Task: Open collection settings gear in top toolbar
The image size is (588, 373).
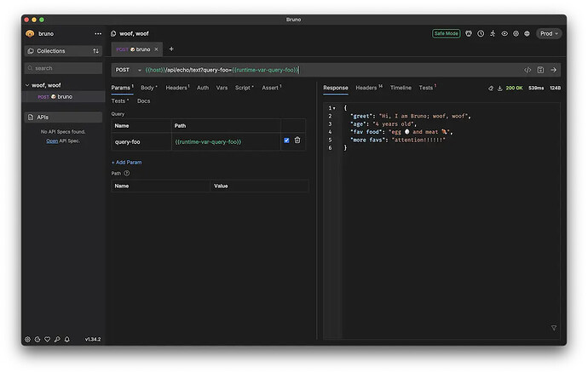Action: click(x=516, y=34)
